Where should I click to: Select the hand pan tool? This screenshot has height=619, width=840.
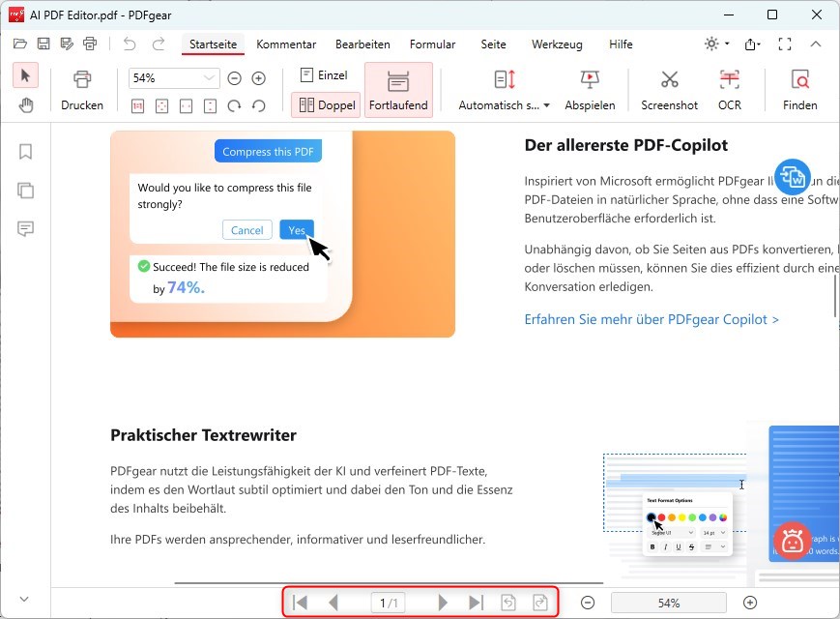point(25,105)
